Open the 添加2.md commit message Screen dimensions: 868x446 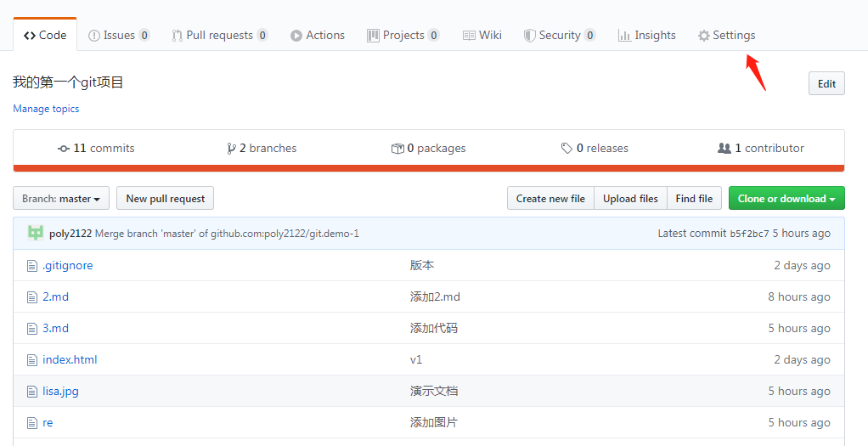(x=435, y=297)
